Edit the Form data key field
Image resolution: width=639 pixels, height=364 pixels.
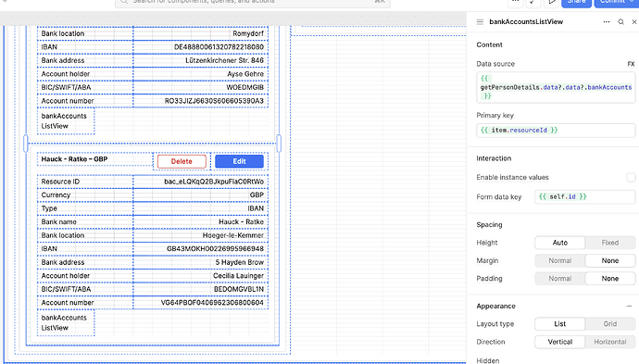tap(584, 196)
